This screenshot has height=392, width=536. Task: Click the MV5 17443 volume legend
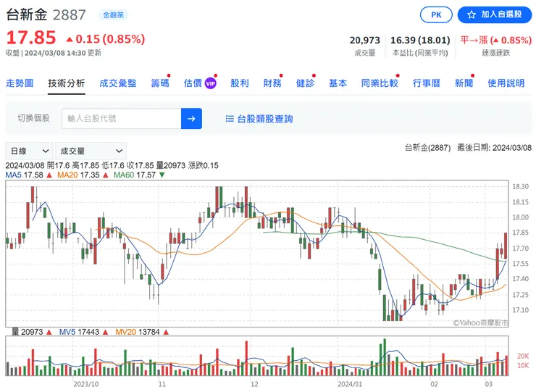79,332
